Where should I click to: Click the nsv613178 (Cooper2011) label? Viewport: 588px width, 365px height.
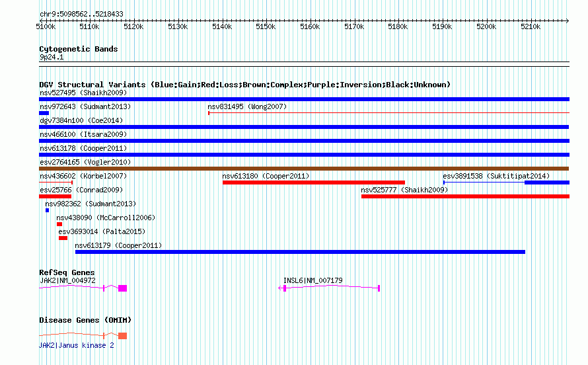pyautogui.click(x=83, y=148)
